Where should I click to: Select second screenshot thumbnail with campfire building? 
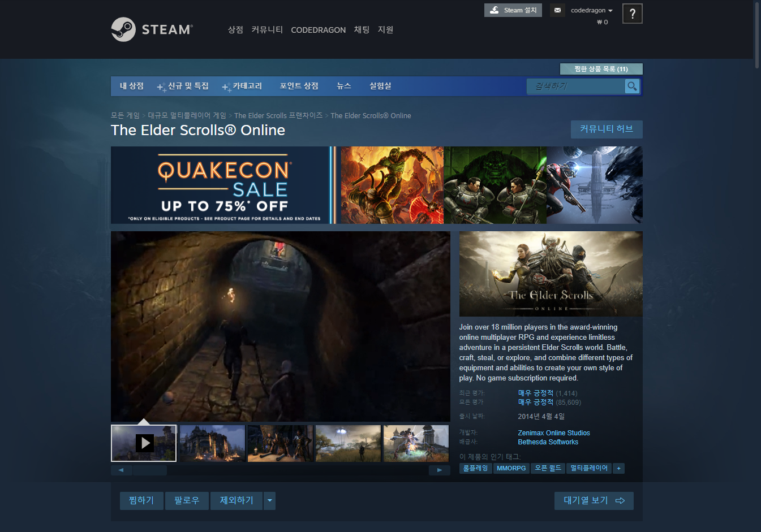point(212,443)
